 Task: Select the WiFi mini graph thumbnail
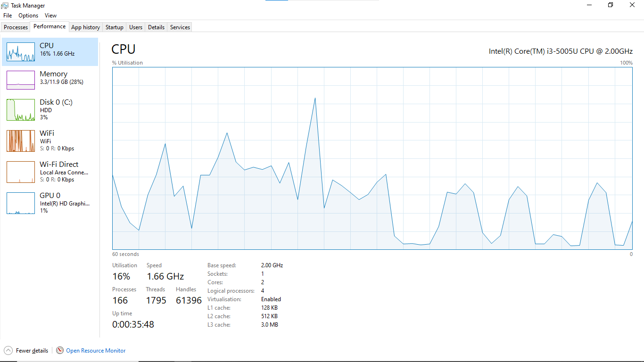click(21, 141)
